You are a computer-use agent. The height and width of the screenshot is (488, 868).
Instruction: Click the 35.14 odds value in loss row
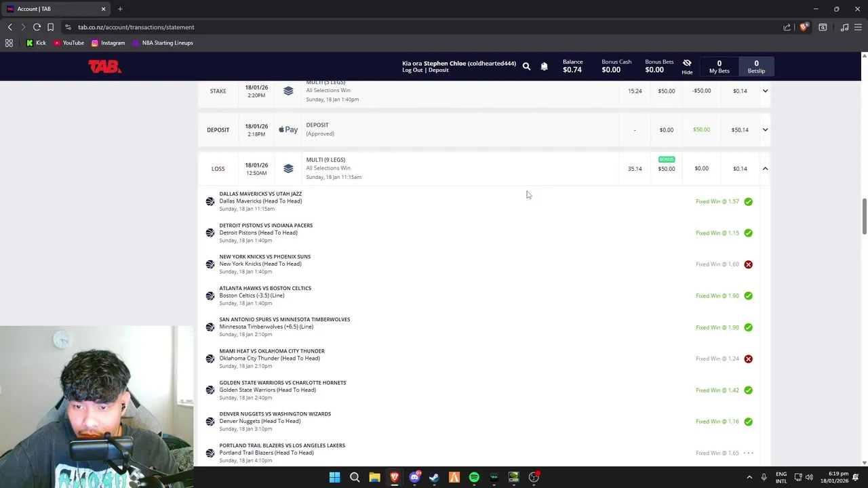tap(635, 169)
